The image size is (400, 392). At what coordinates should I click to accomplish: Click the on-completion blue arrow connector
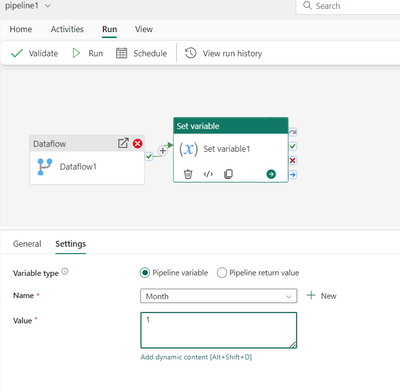tap(293, 175)
